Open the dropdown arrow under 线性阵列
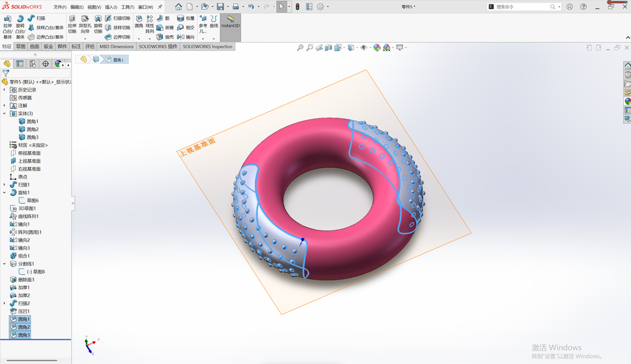Image resolution: width=631 pixels, height=364 pixels. (149, 39)
